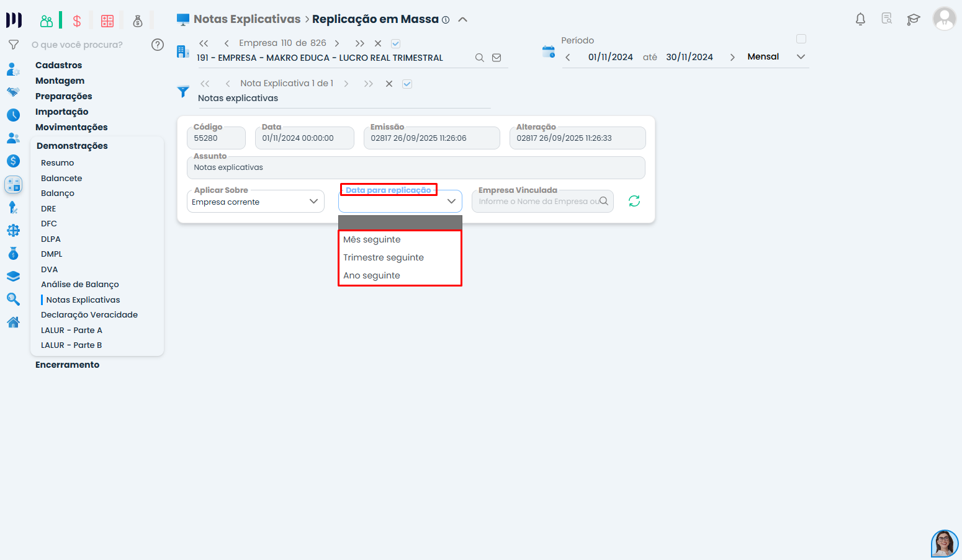962x560 pixels.
Task: Open Declaração Veracidade
Action: click(89, 314)
